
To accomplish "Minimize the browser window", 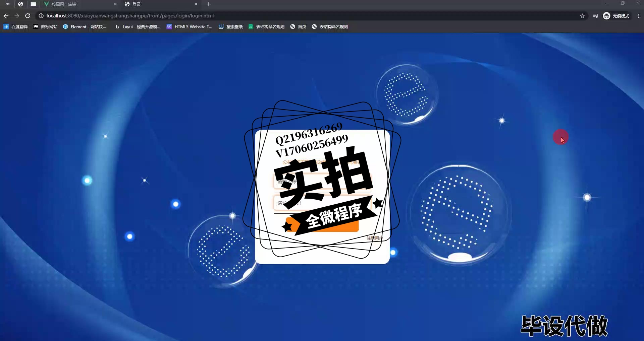I will pyautogui.click(x=607, y=3).
